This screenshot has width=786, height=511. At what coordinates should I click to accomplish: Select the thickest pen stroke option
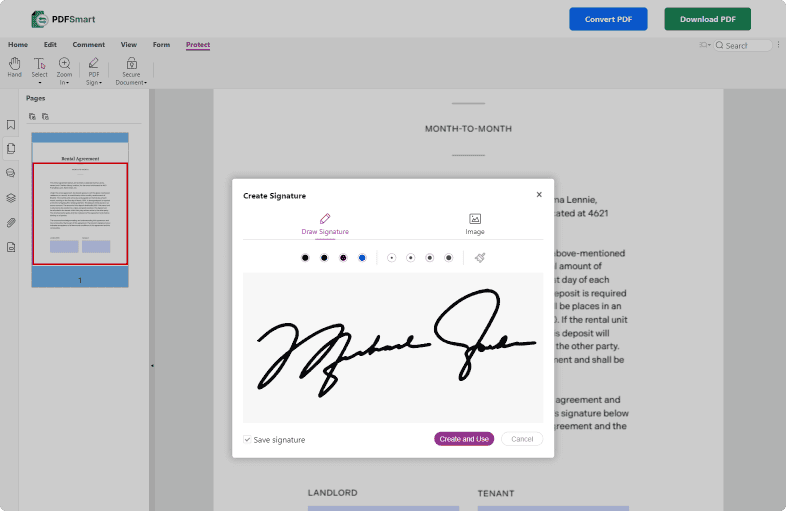pos(449,258)
